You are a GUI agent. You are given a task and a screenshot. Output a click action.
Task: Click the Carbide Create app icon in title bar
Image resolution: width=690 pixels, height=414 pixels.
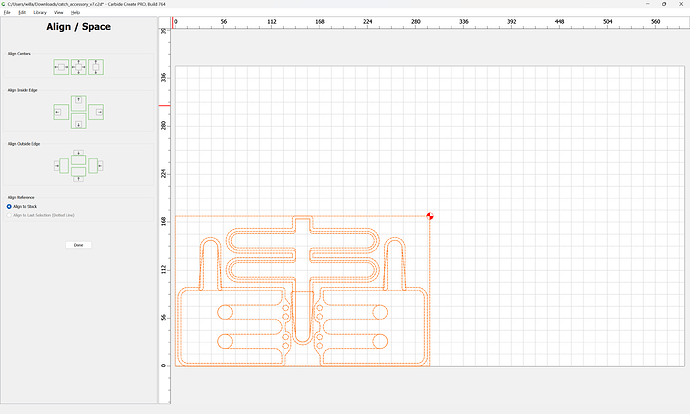click(4, 4)
